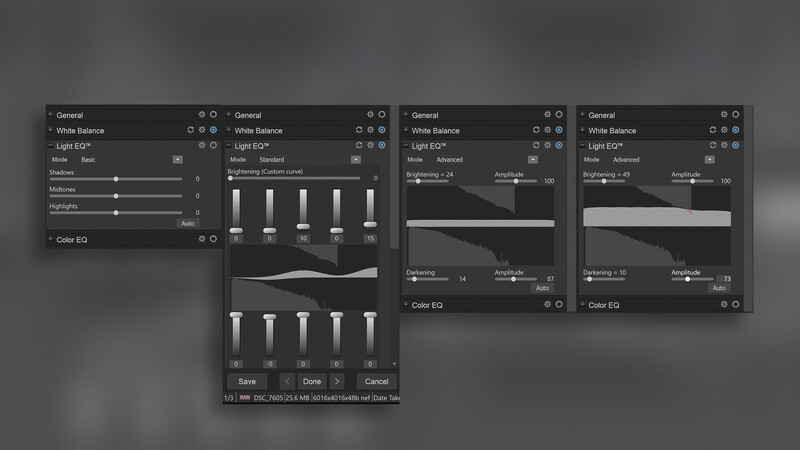Toggle Light EQ circle in Brightening = 24 panel
The height and width of the screenshot is (450, 800).
(x=559, y=145)
